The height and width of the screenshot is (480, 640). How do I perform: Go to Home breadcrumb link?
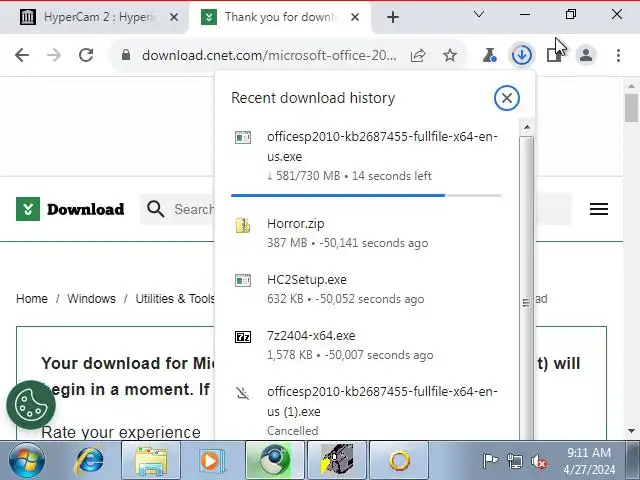pos(32,299)
